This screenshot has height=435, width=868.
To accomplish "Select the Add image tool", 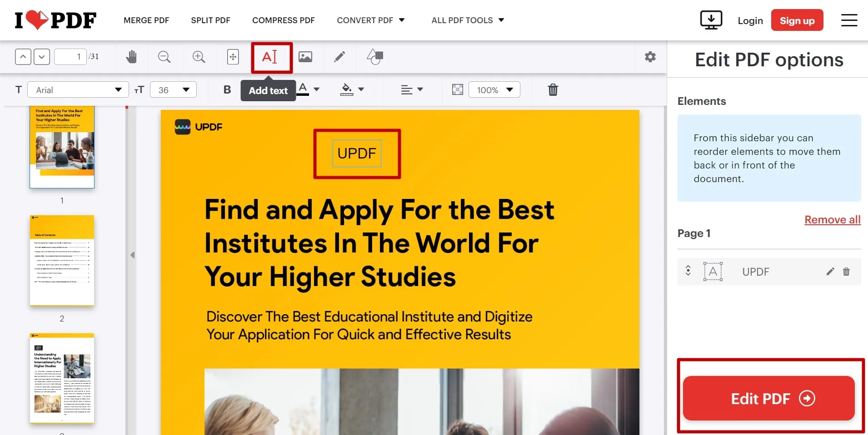I will (x=305, y=57).
